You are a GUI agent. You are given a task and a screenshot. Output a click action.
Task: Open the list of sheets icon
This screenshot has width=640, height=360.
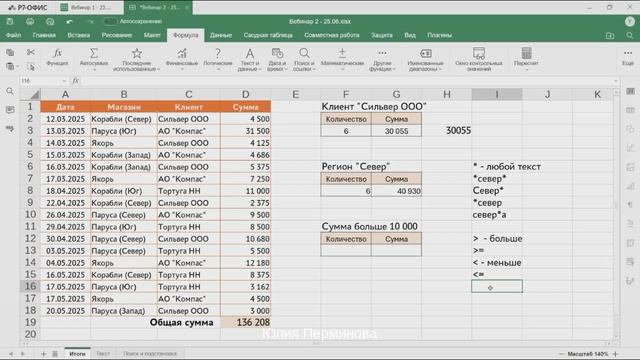[55, 354]
